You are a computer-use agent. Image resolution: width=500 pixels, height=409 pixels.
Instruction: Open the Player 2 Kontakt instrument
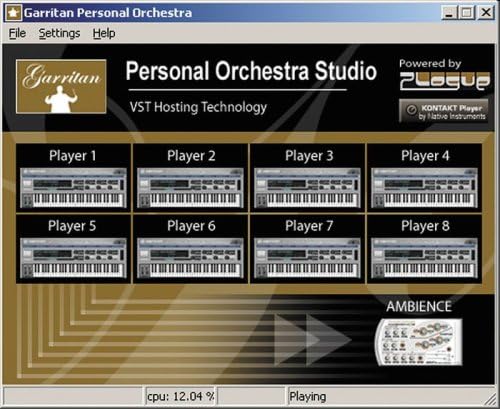190,188
